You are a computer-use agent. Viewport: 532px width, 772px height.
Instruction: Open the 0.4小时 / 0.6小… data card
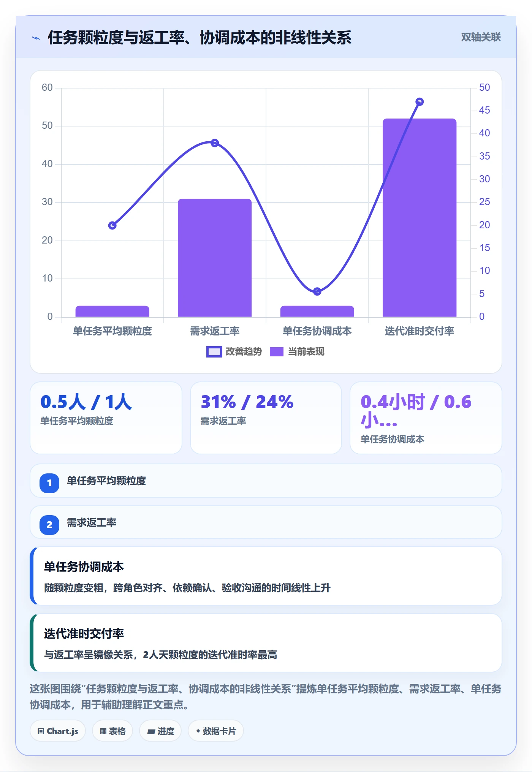click(x=426, y=418)
